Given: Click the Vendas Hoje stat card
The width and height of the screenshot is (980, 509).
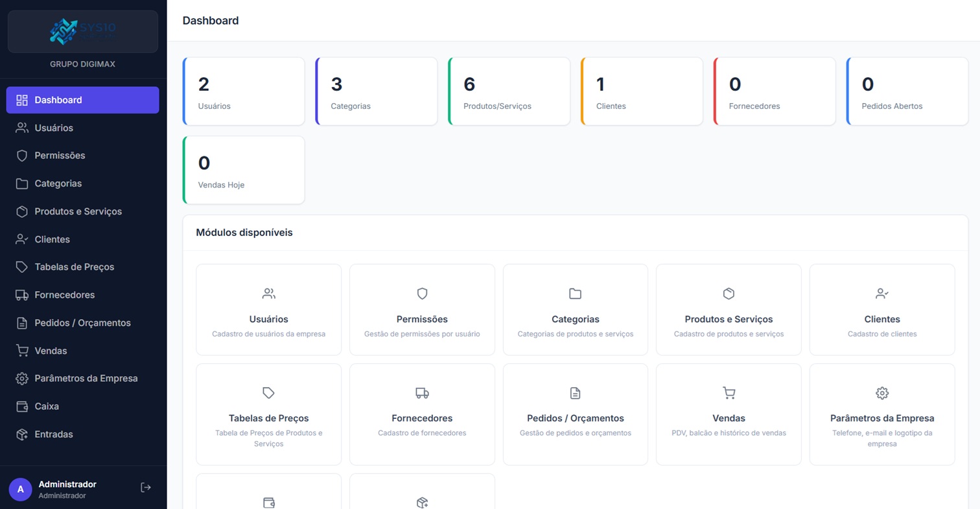Looking at the screenshot, I should point(244,171).
